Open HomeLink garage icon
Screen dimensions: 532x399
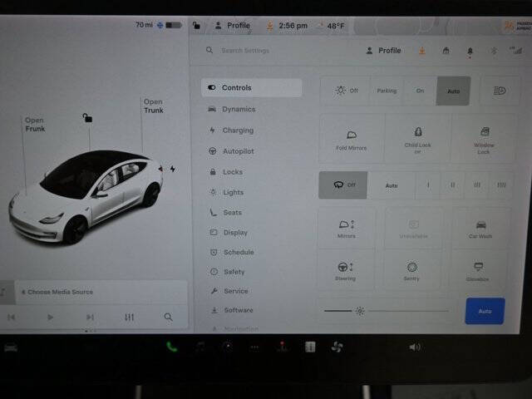446,51
